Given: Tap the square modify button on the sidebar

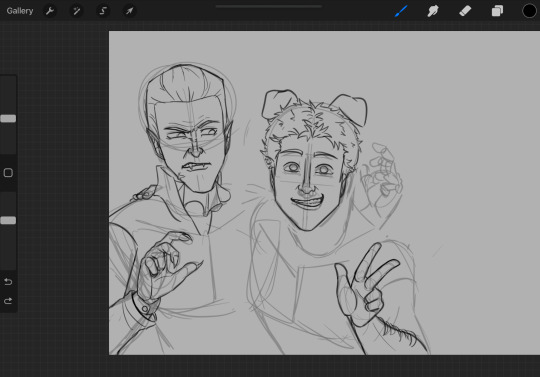Looking at the screenshot, I should [8, 173].
